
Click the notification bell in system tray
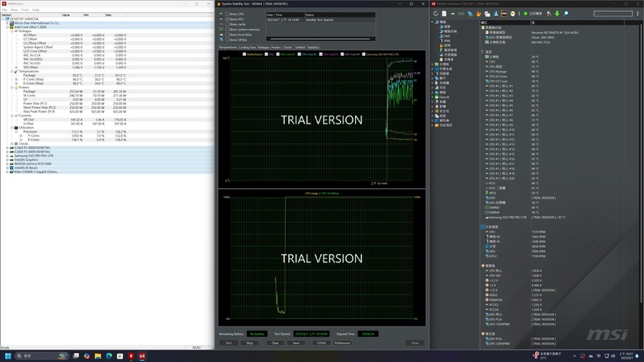637,356
